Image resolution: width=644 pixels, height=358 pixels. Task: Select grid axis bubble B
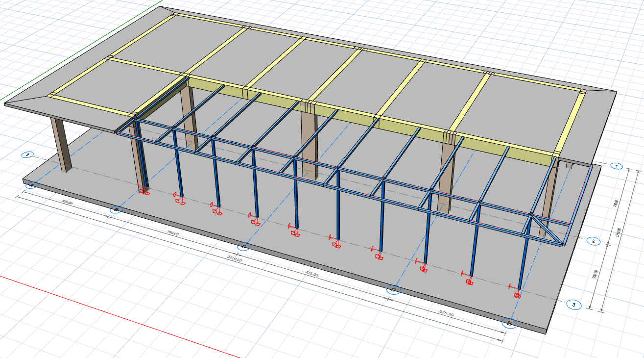coord(116,210)
